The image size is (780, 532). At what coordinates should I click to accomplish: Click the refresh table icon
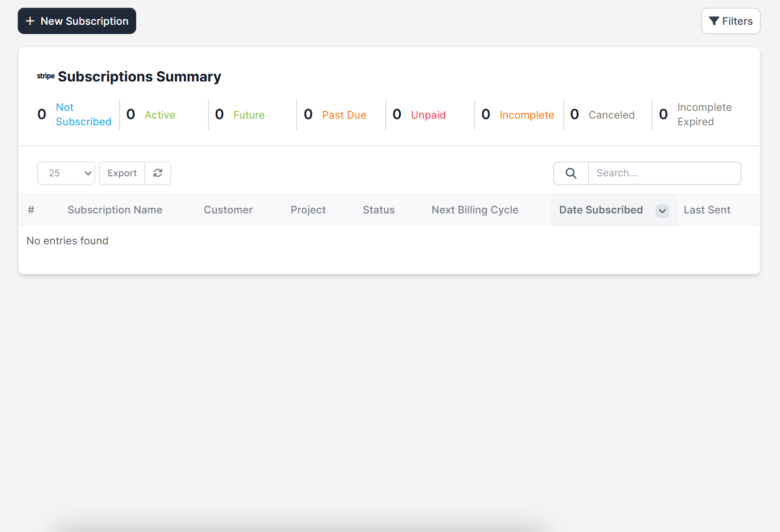point(158,173)
